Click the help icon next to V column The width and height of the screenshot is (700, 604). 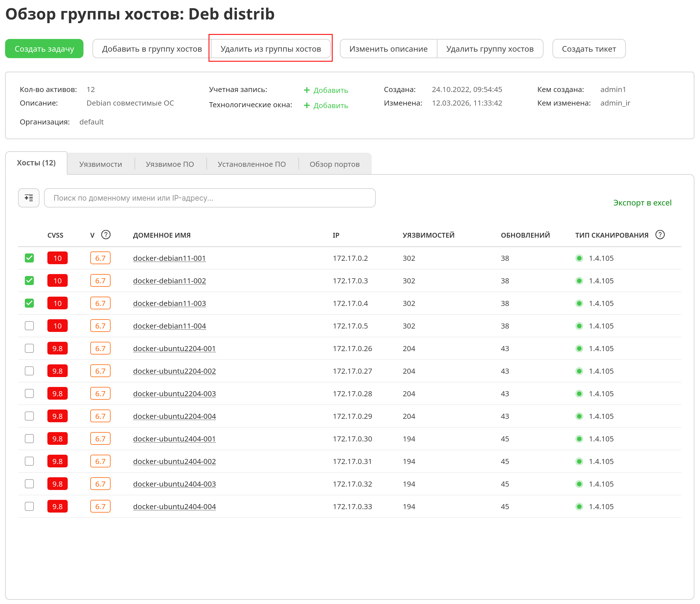point(106,235)
